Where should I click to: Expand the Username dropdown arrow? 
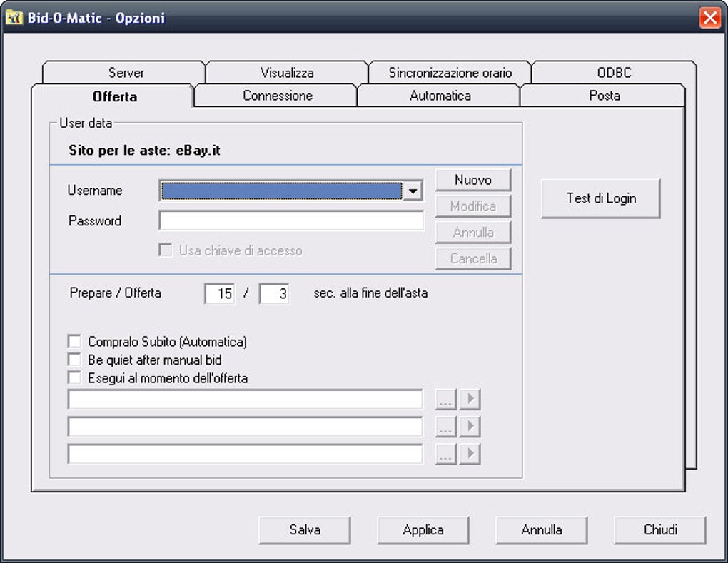pyautogui.click(x=413, y=191)
